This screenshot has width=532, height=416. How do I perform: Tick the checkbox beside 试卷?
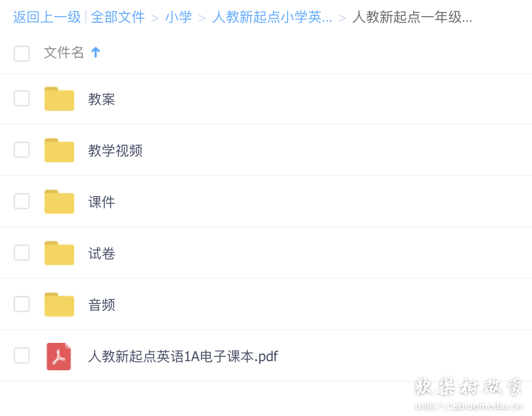(x=22, y=253)
